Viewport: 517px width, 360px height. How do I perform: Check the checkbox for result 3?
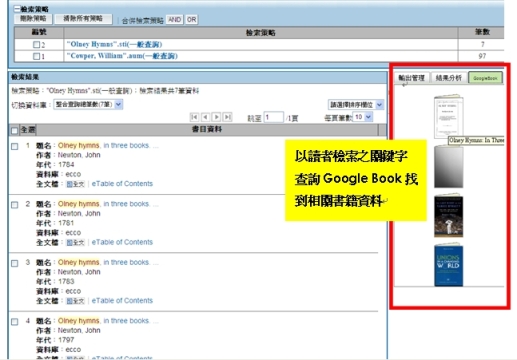[15, 263]
